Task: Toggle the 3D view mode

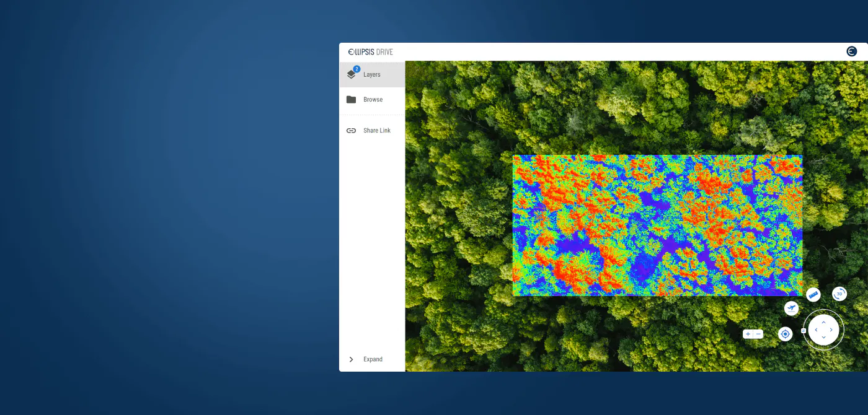Action: 839,294
